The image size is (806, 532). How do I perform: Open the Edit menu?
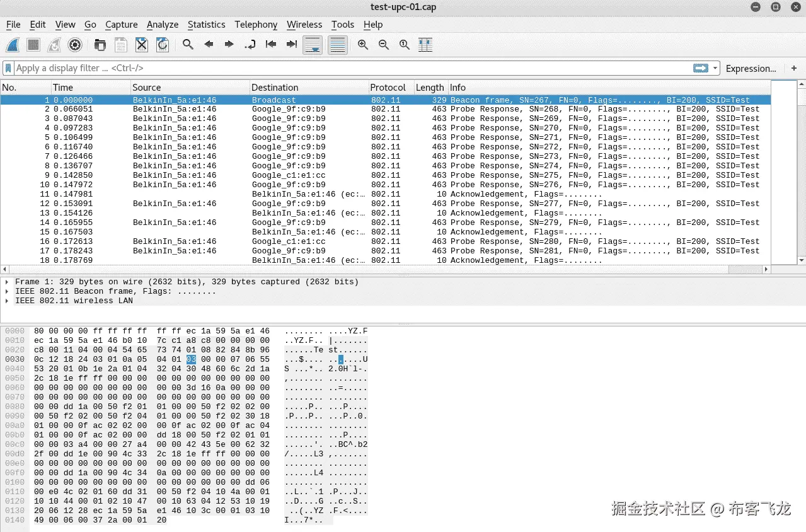[x=38, y=24]
